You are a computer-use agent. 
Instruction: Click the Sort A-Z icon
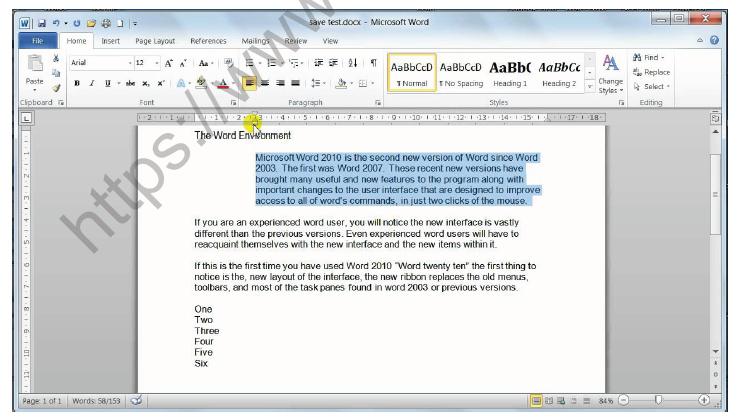353,63
